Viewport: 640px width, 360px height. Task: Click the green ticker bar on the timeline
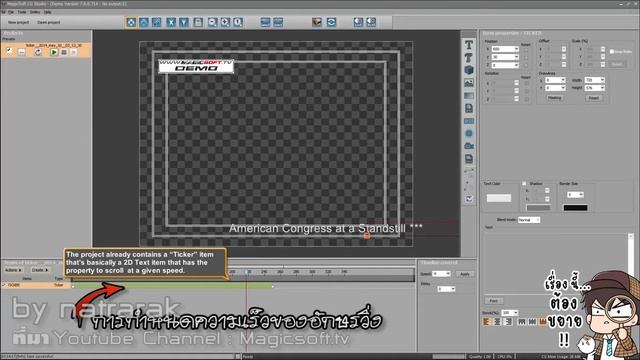173,286
